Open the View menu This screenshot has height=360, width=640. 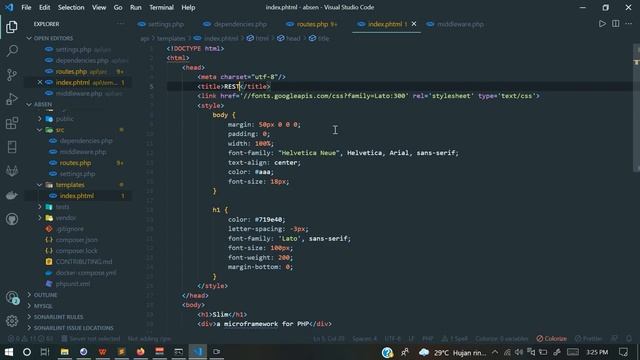tap(99, 7)
